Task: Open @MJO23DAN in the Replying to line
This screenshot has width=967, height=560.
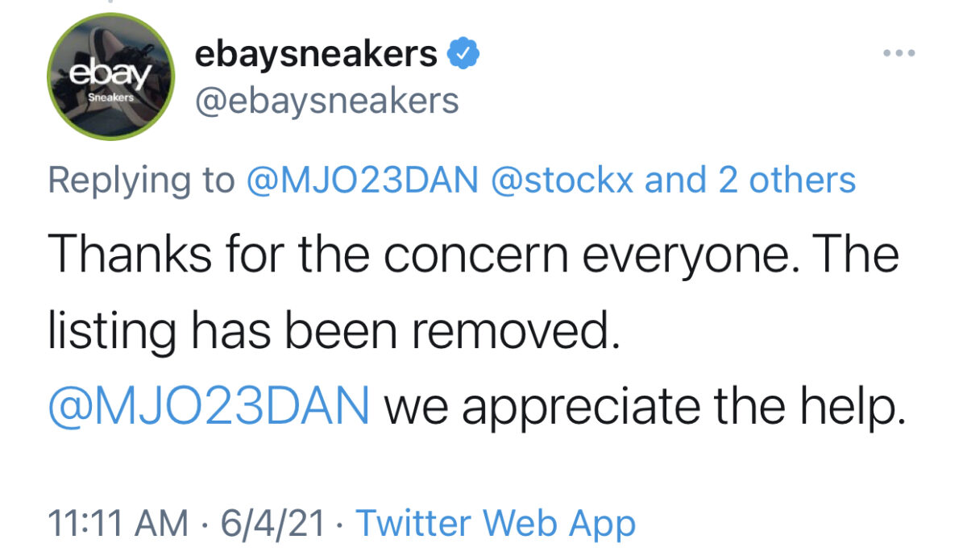Action: 363,180
